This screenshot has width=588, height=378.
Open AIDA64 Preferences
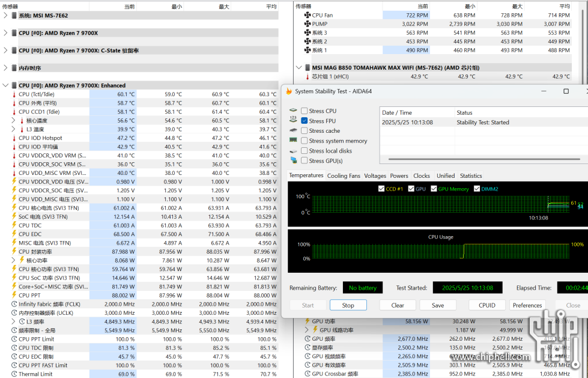tap(527, 305)
